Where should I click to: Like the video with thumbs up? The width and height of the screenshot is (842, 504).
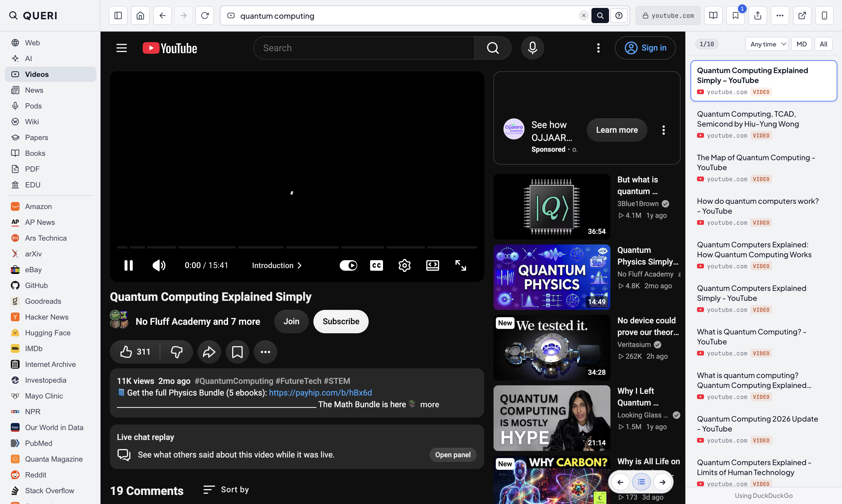(135, 352)
